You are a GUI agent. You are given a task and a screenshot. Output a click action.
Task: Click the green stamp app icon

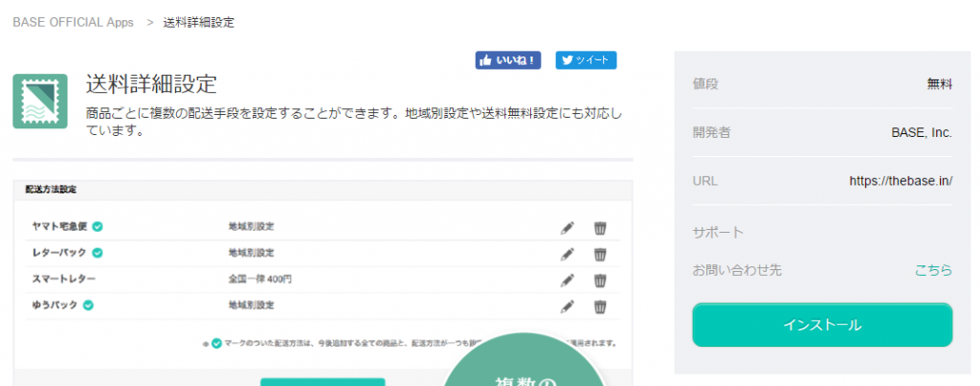40,102
